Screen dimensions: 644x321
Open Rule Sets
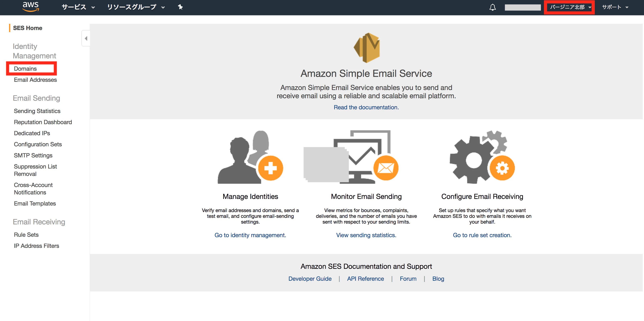(26, 234)
